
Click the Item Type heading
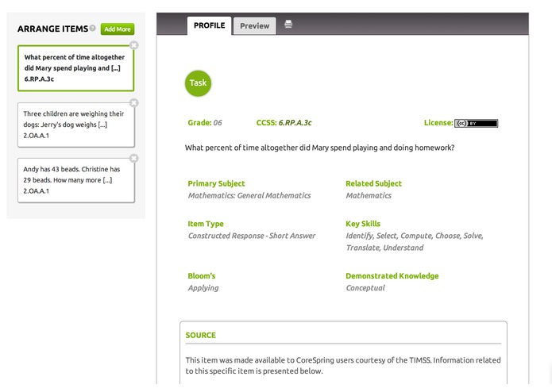(x=206, y=224)
